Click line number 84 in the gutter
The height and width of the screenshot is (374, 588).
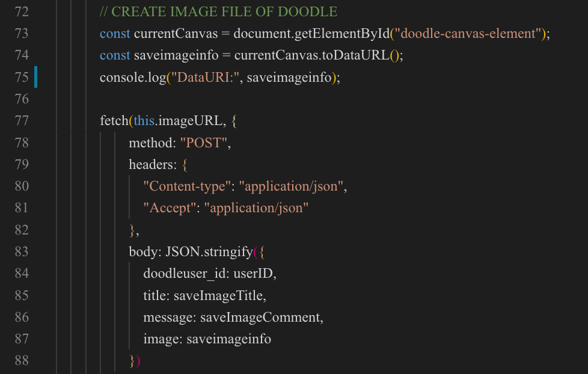(x=22, y=274)
